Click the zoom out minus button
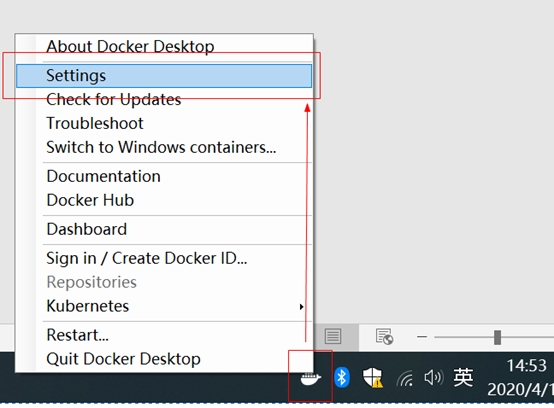This screenshot has height=408, width=554. 422,337
